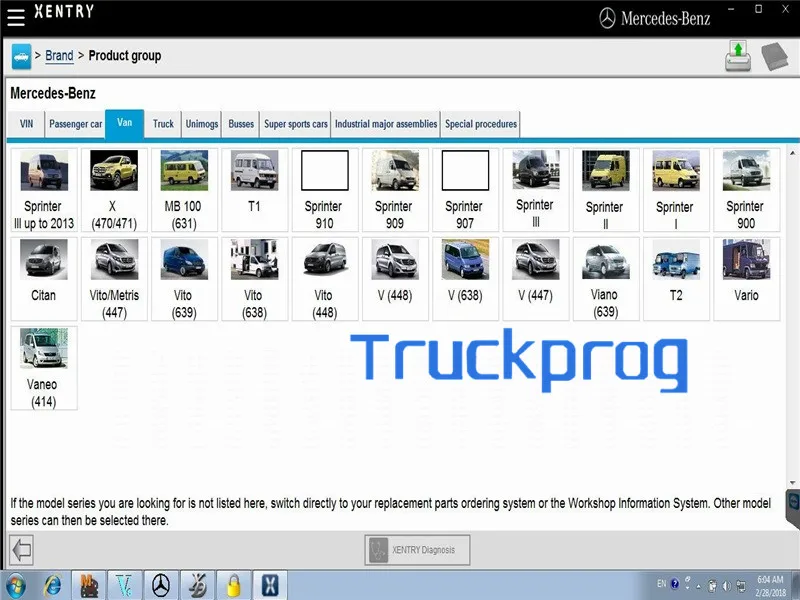The width and height of the screenshot is (800, 600).
Task: Choose the Sprinter 910 tile
Action: click(x=325, y=190)
